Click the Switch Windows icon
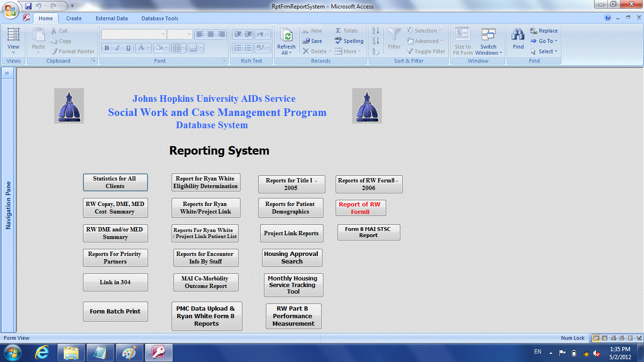 tap(488, 35)
